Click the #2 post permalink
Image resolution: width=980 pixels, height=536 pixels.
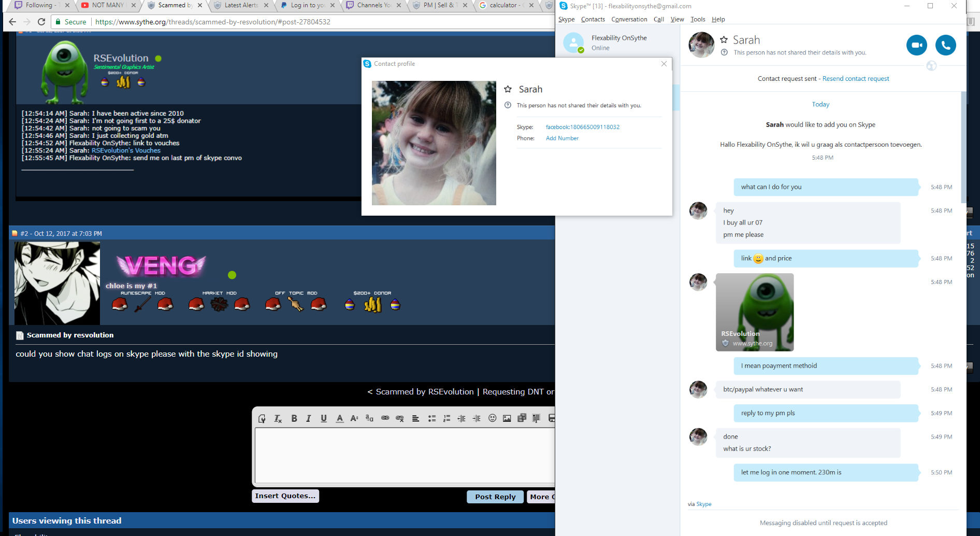click(x=24, y=234)
